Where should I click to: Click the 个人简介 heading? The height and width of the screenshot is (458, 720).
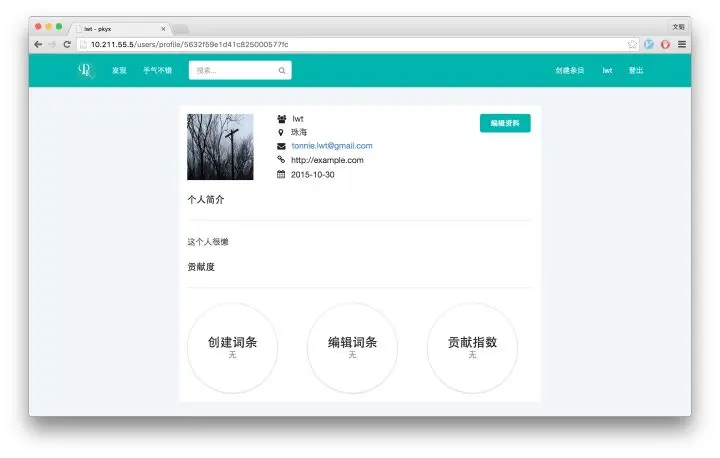[x=205, y=199]
